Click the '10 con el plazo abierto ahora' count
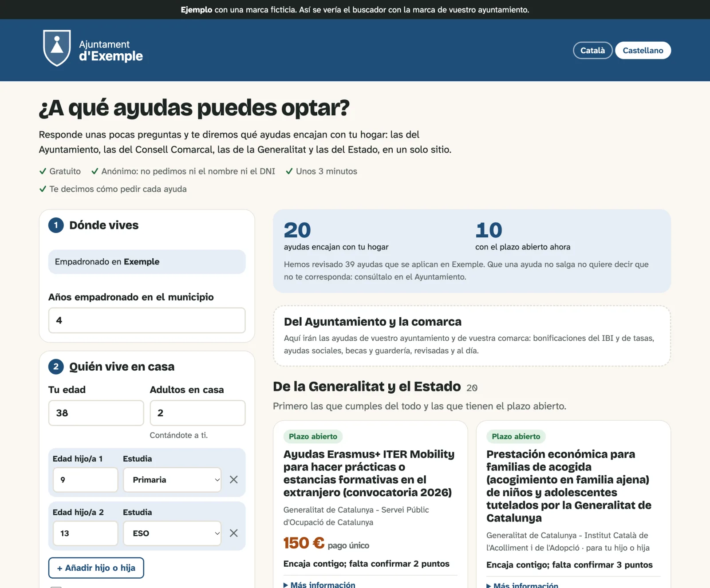The image size is (710, 588). [x=523, y=237]
